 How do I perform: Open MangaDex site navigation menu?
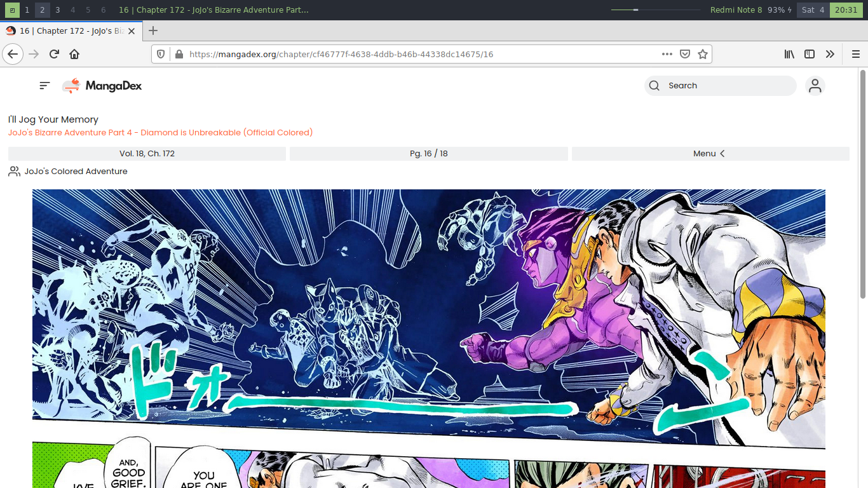44,85
